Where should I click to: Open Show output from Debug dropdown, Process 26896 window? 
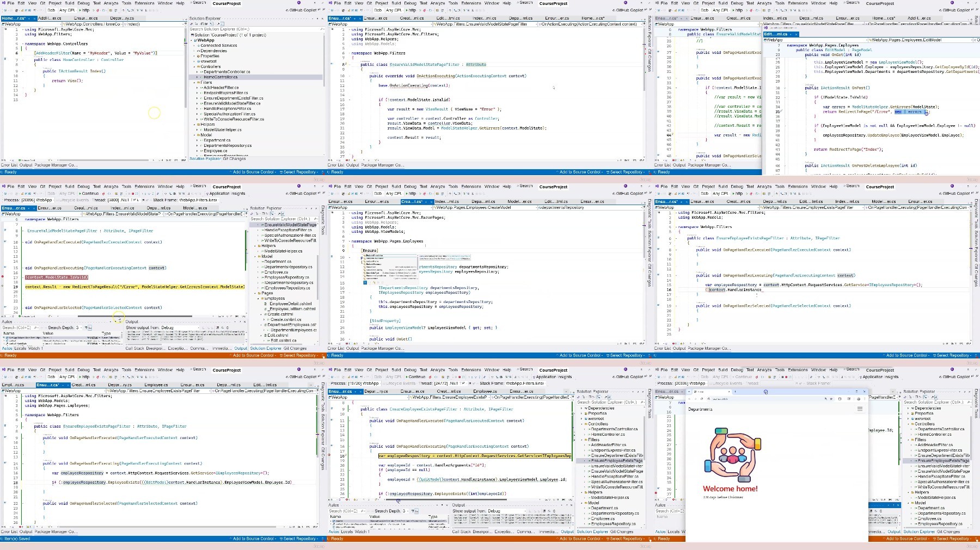pos(180,327)
